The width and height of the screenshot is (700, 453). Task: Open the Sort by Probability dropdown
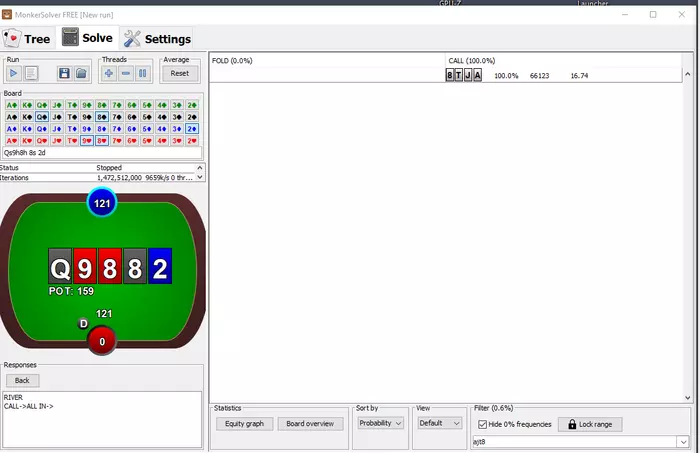point(380,423)
